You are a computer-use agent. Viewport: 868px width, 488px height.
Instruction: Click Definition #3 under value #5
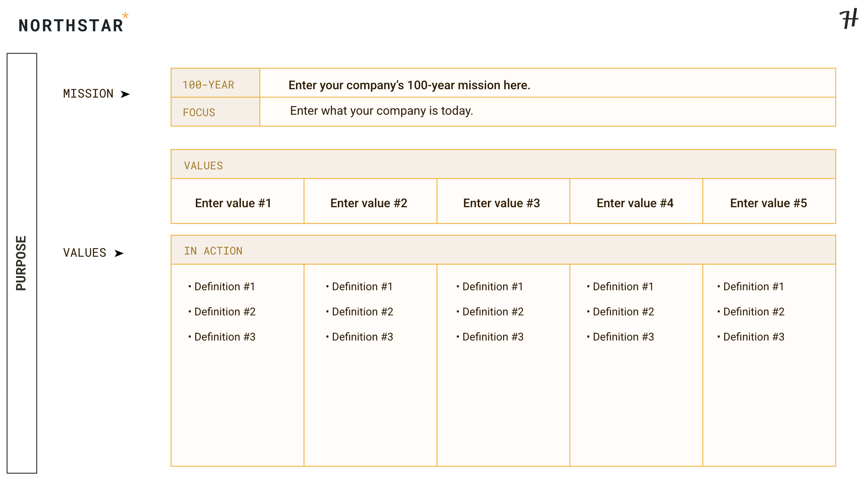pos(754,337)
